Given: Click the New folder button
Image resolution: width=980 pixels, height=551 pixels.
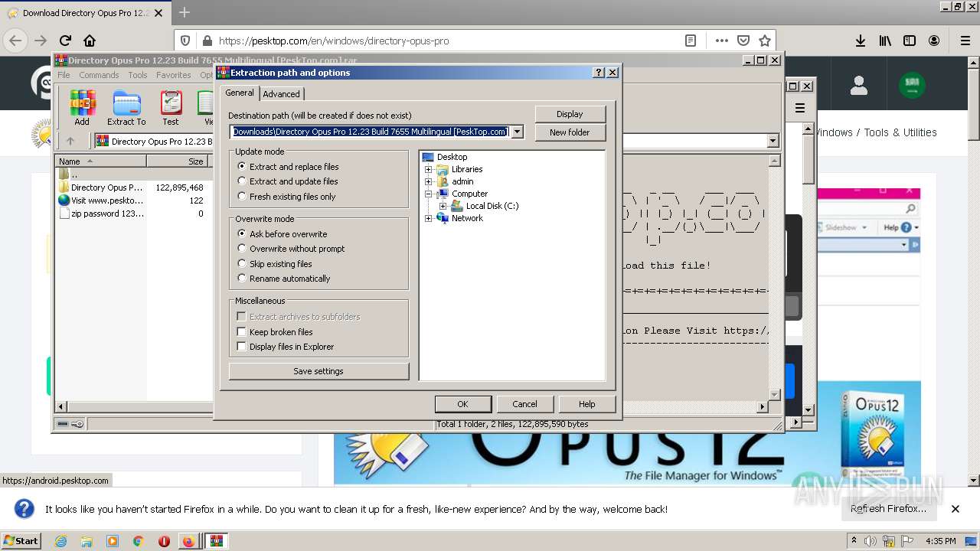Looking at the screenshot, I should click(x=570, y=132).
